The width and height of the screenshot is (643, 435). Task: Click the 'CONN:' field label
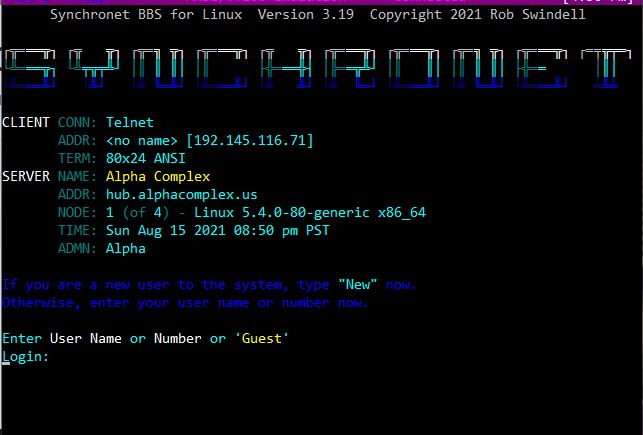(x=78, y=123)
